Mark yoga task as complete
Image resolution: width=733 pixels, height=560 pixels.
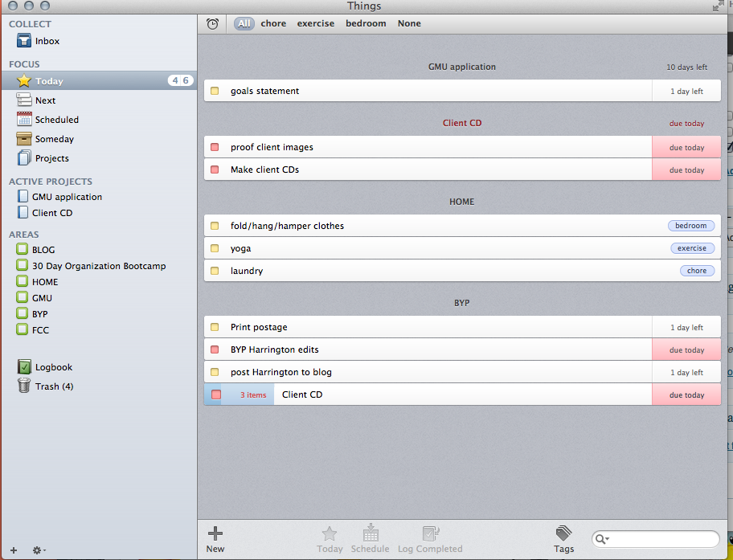point(215,249)
